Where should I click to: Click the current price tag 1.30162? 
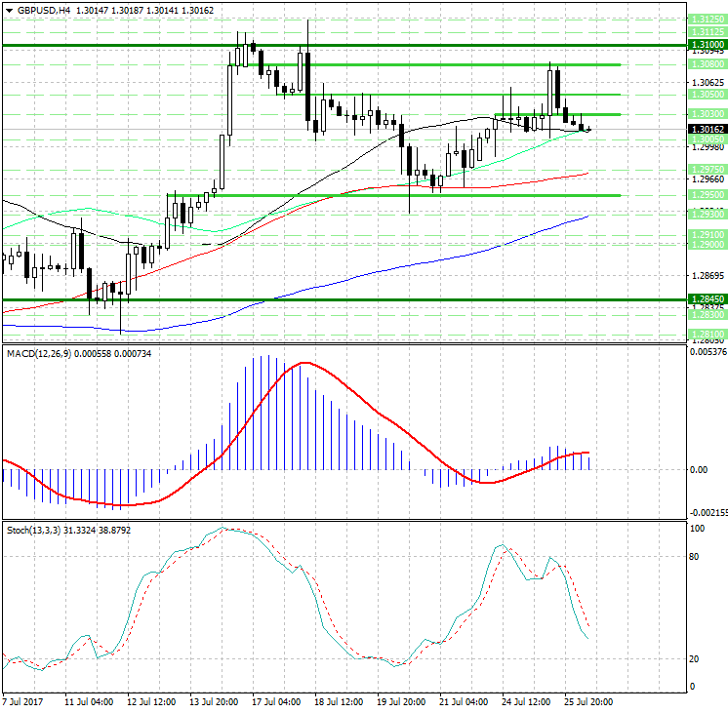pos(706,129)
